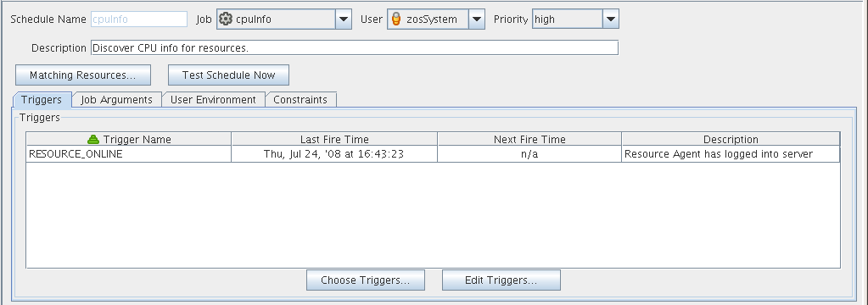Select the Constraints tab
This screenshot has width=868, height=305.
[300, 99]
